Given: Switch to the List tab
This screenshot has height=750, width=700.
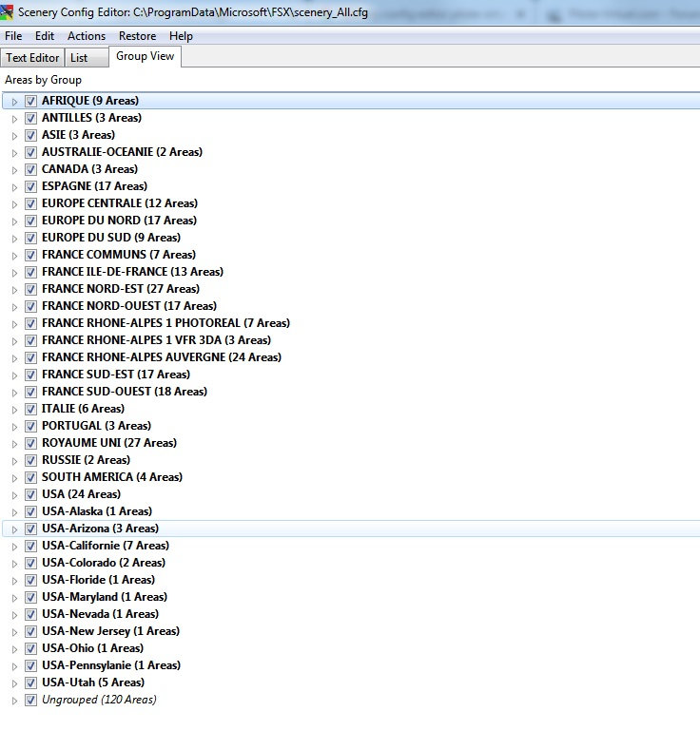Looking at the screenshot, I should pyautogui.click(x=87, y=58).
